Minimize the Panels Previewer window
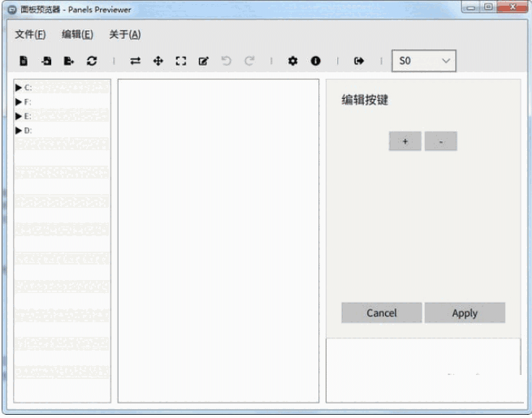 [x=470, y=7]
